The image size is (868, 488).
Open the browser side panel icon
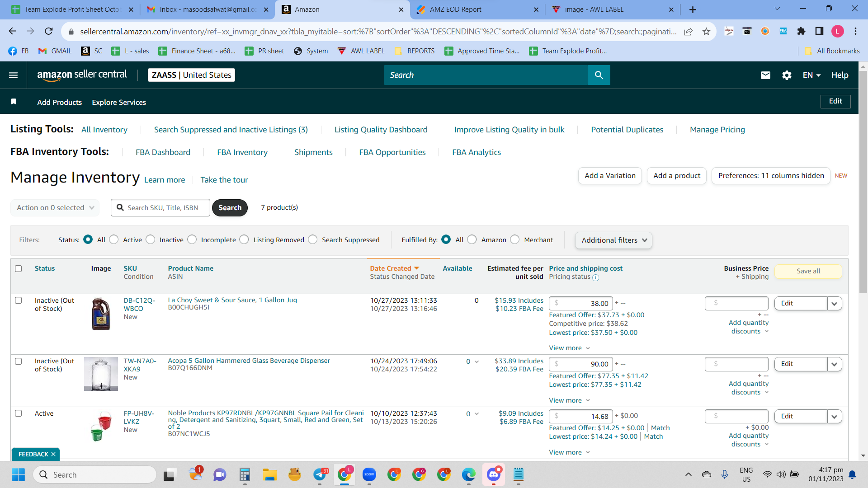pos(819,31)
